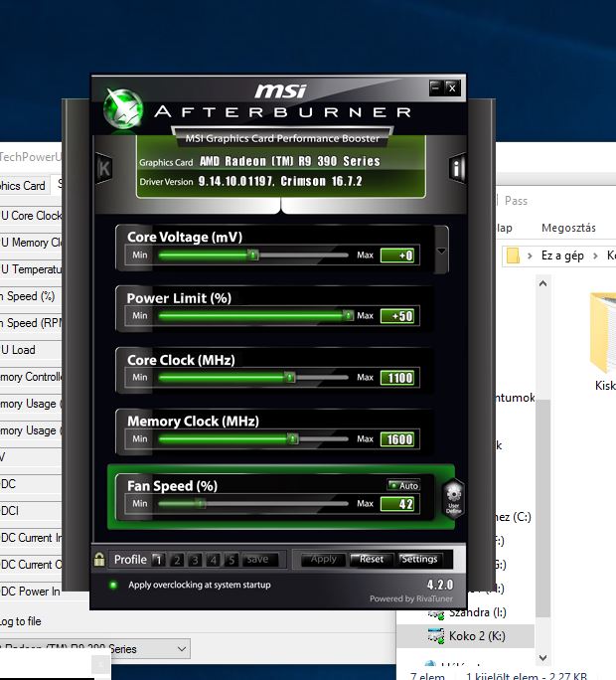Click the Core Clock slider handle
Viewport: 616px width, 680px height.
(x=289, y=377)
